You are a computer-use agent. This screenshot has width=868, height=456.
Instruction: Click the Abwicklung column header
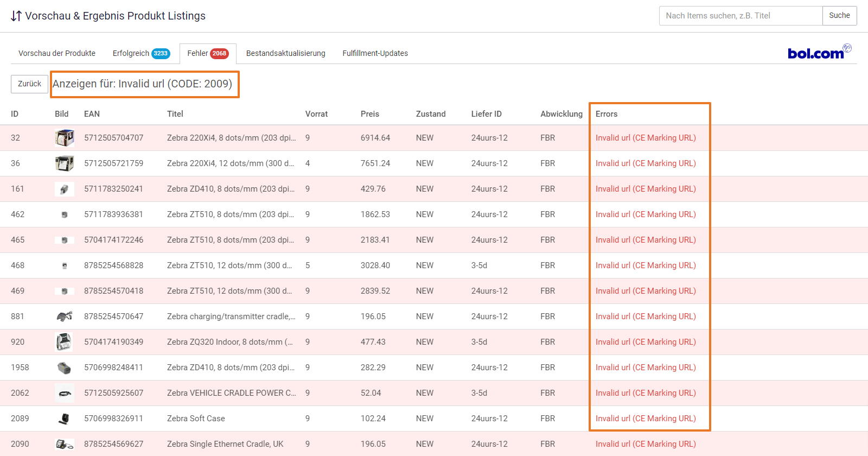[x=561, y=114]
